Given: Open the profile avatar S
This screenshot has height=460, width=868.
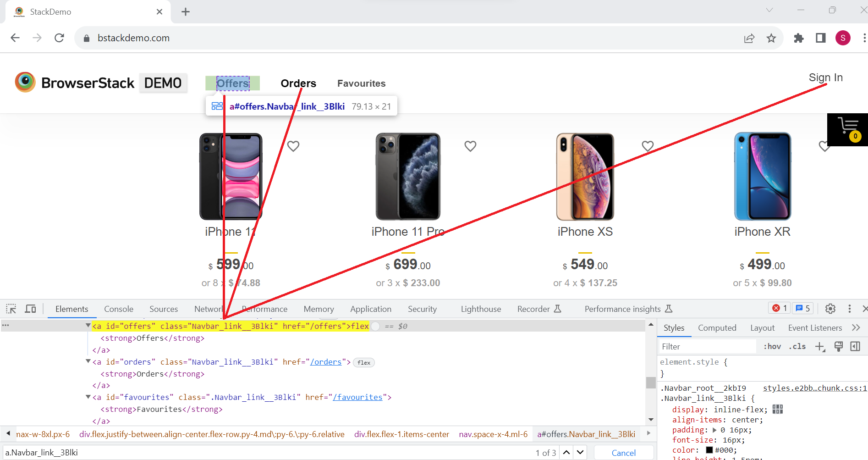Looking at the screenshot, I should pos(843,38).
